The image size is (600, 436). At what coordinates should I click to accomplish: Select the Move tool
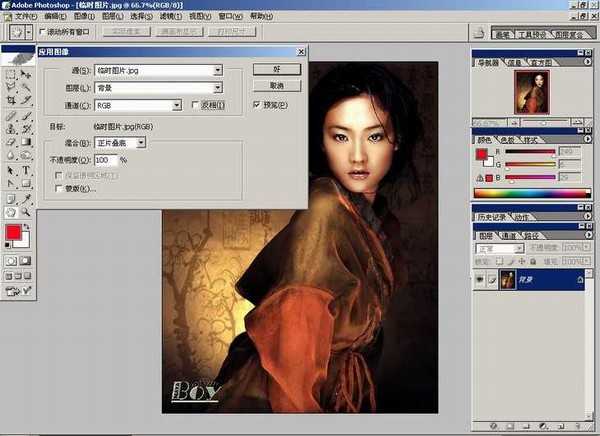pos(26,74)
